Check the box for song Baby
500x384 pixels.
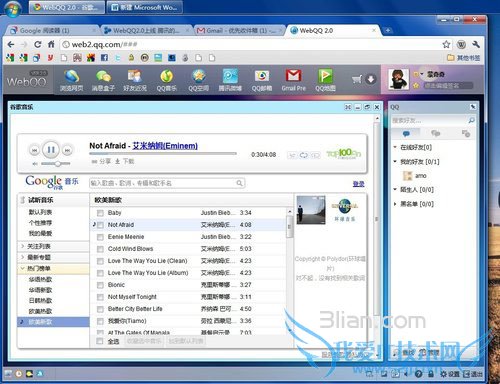click(100, 213)
